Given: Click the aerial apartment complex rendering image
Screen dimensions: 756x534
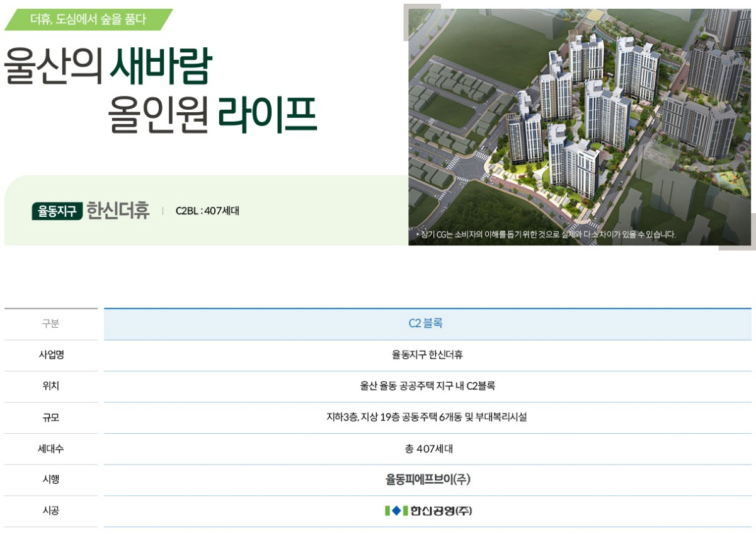Looking at the screenshot, I should point(580,127).
